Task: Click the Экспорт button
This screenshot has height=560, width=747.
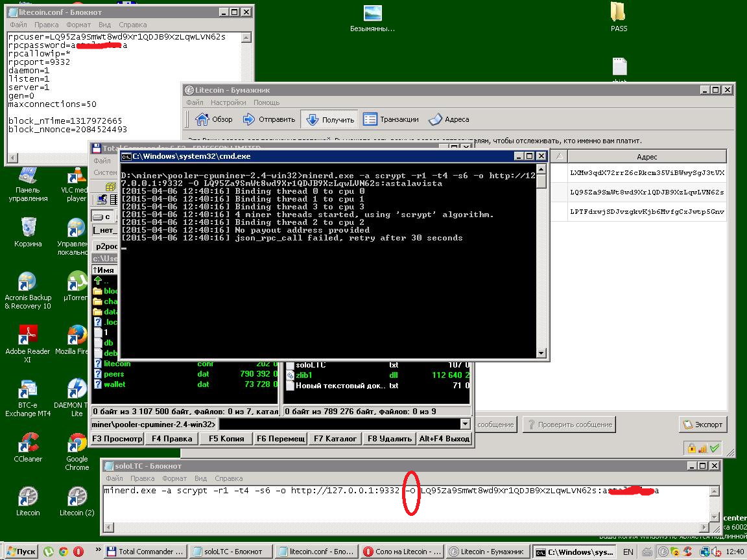Action: 703,425
